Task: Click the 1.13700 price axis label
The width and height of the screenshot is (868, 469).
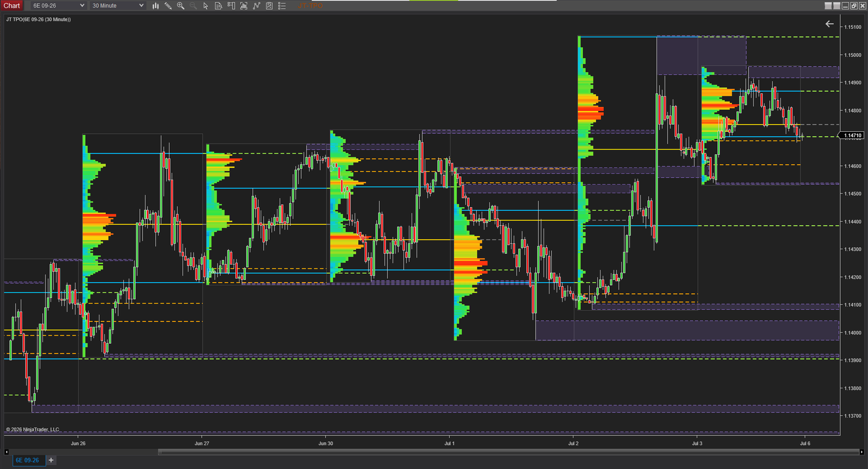Action: coord(853,416)
